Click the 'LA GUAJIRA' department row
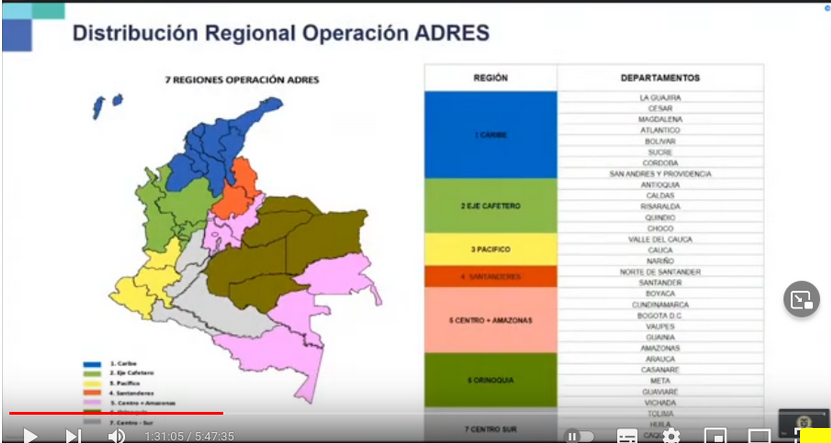The width and height of the screenshot is (831, 443). (660, 98)
